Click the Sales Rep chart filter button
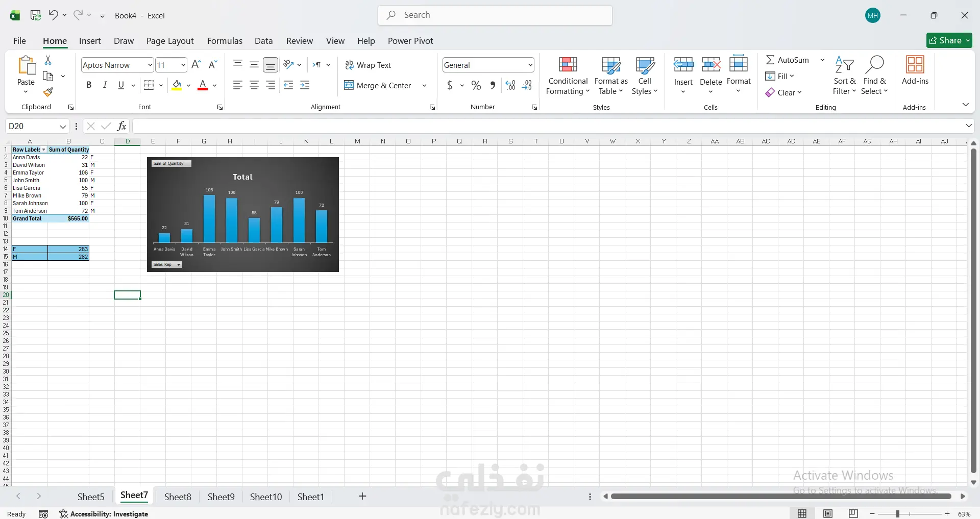 pos(167,264)
